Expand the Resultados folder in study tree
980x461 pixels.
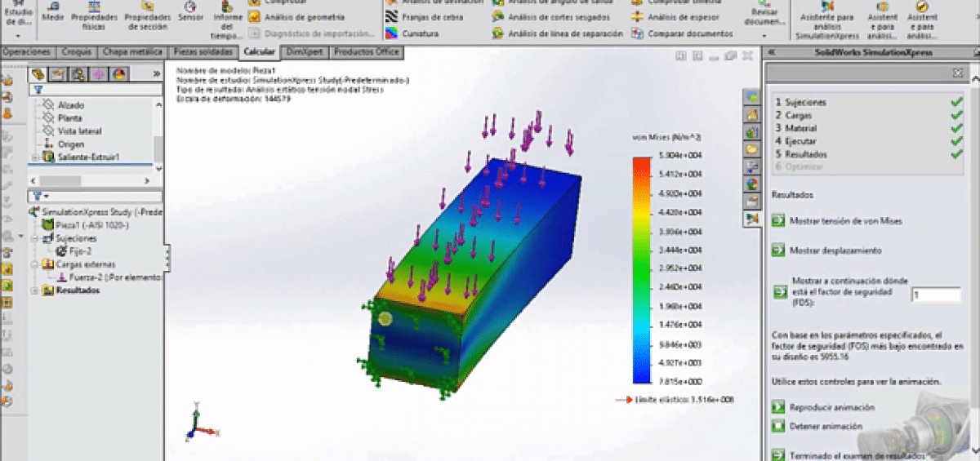[x=34, y=290]
